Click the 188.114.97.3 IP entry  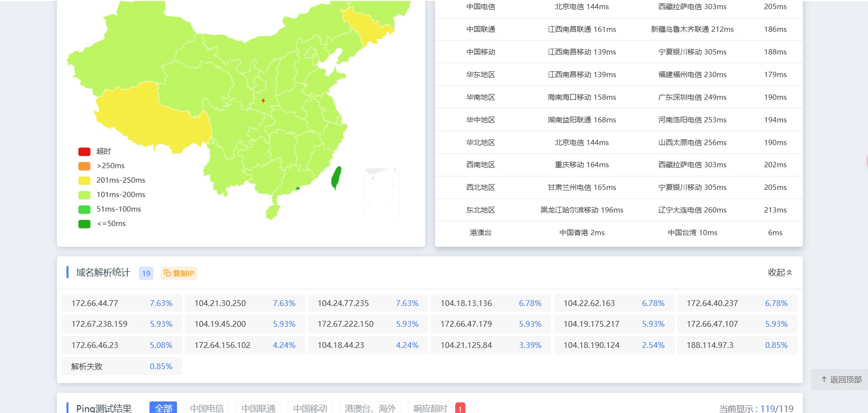pyautogui.click(x=710, y=345)
